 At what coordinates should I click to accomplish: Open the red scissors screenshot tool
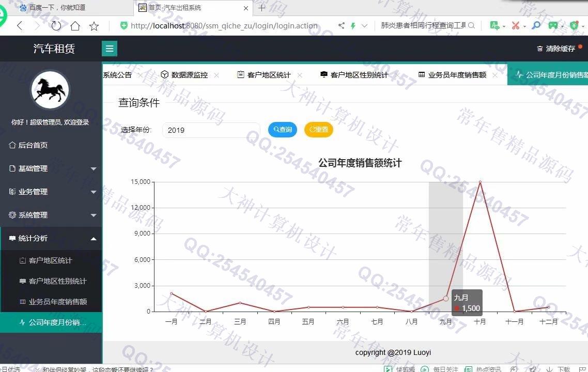coord(516,25)
